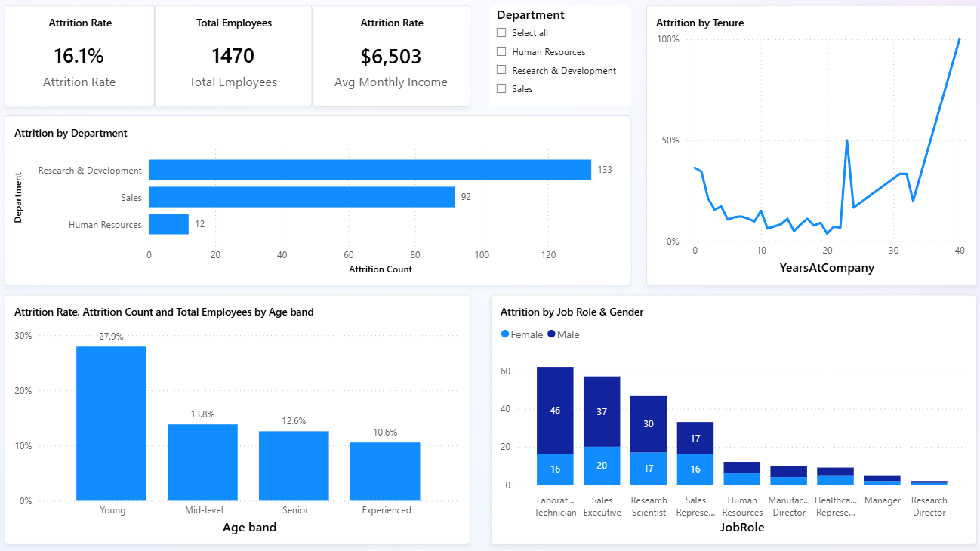Enable the Sales checkbox in Department slicer

click(501, 88)
